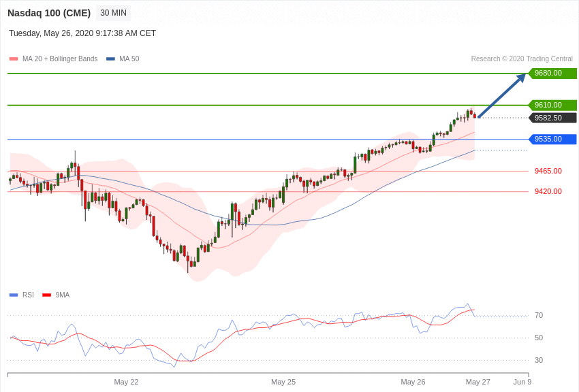Click the Jun 9 date axis label

coord(522,382)
